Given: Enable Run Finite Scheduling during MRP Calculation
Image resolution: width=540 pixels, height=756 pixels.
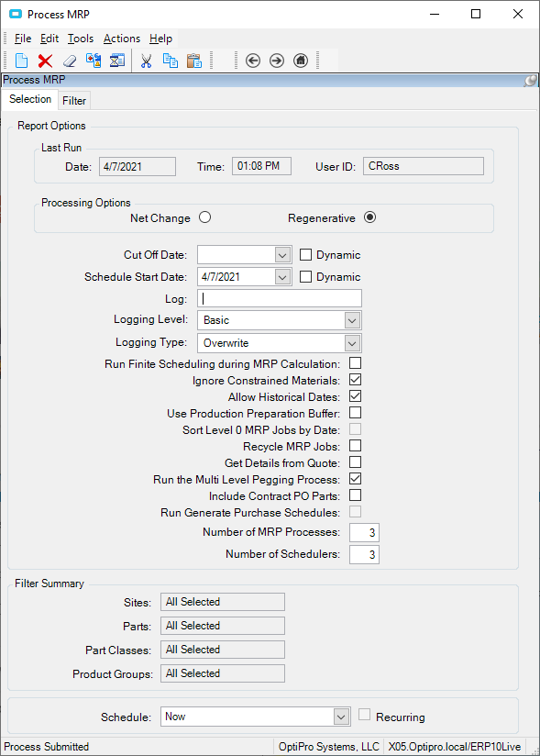Looking at the screenshot, I should (356, 363).
